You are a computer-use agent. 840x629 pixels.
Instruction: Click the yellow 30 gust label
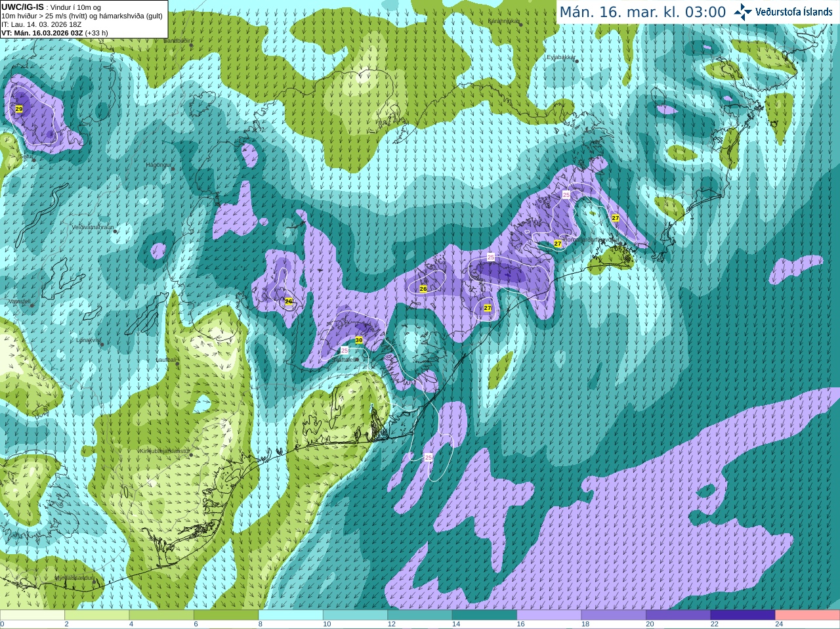coord(358,340)
